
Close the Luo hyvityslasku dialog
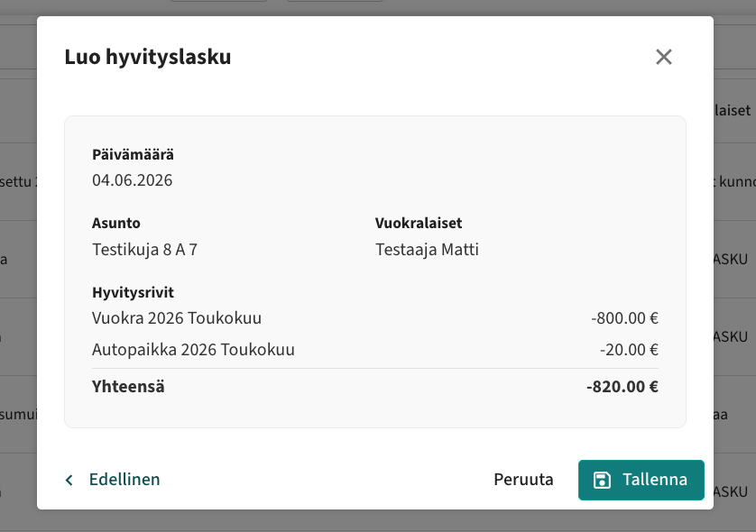tap(663, 57)
